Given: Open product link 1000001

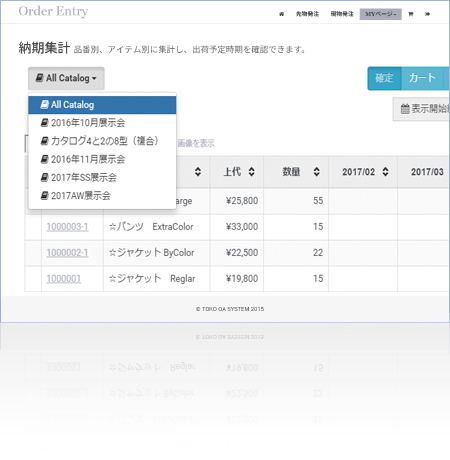Looking at the screenshot, I should [64, 279].
